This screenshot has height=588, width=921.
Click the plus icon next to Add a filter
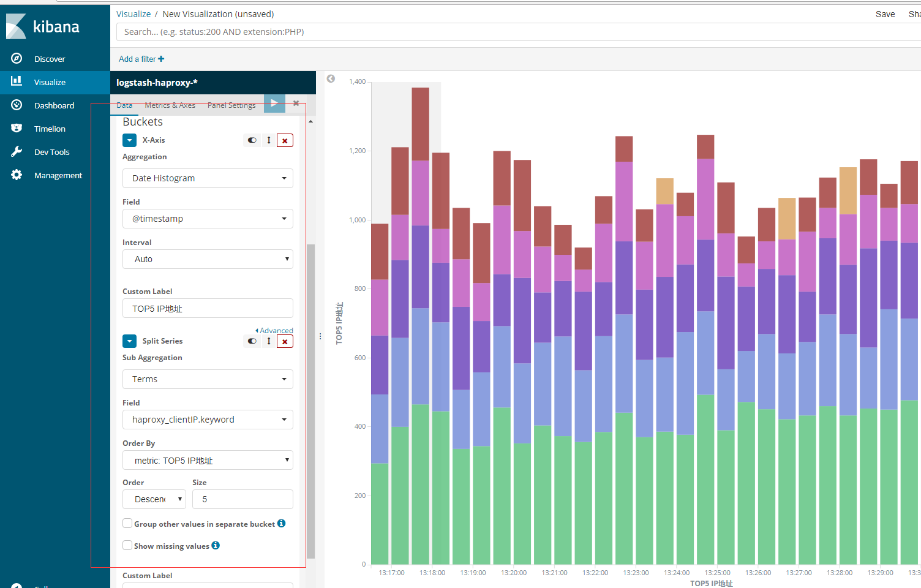[161, 59]
